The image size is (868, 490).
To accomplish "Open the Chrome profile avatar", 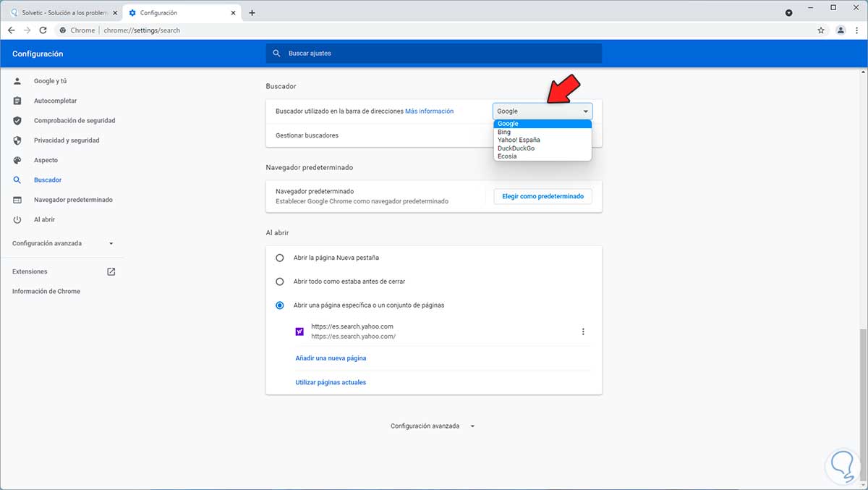I will click(840, 30).
